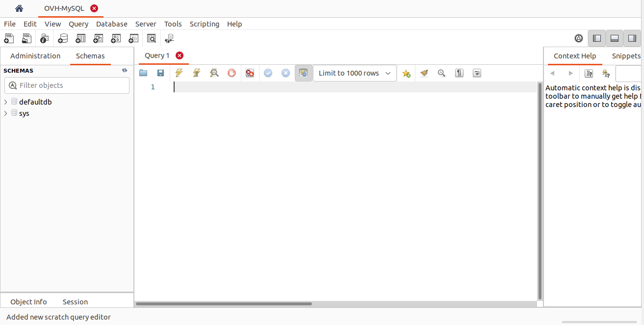Image resolution: width=644 pixels, height=325 pixels.
Task: Toggle wrapping of long lines
Action: tap(477, 73)
